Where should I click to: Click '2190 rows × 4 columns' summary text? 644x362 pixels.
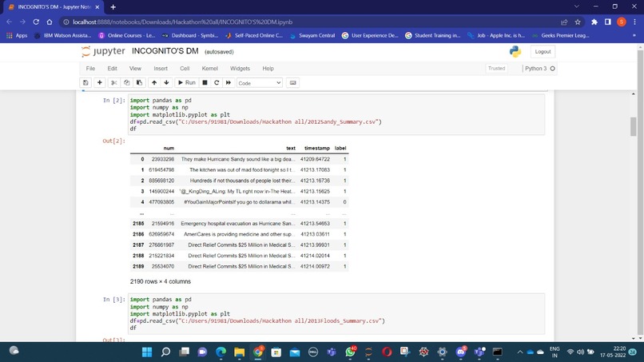160,281
